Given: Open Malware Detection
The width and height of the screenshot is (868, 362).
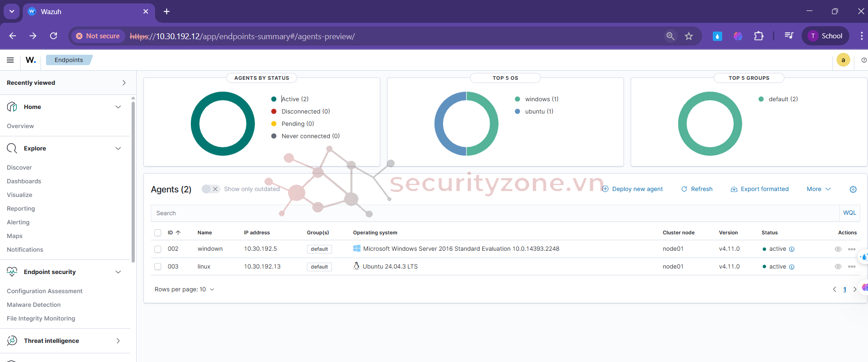Looking at the screenshot, I should coord(34,305).
